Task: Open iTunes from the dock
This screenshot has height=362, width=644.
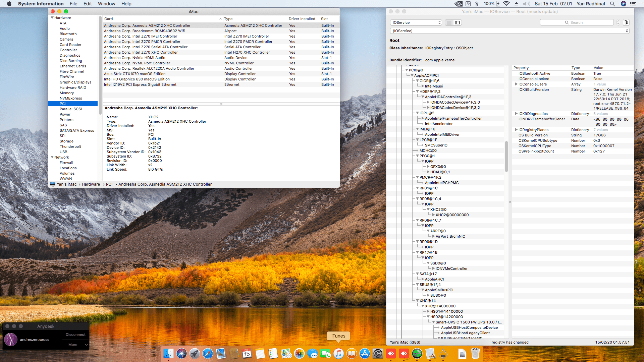Action: 338,354
